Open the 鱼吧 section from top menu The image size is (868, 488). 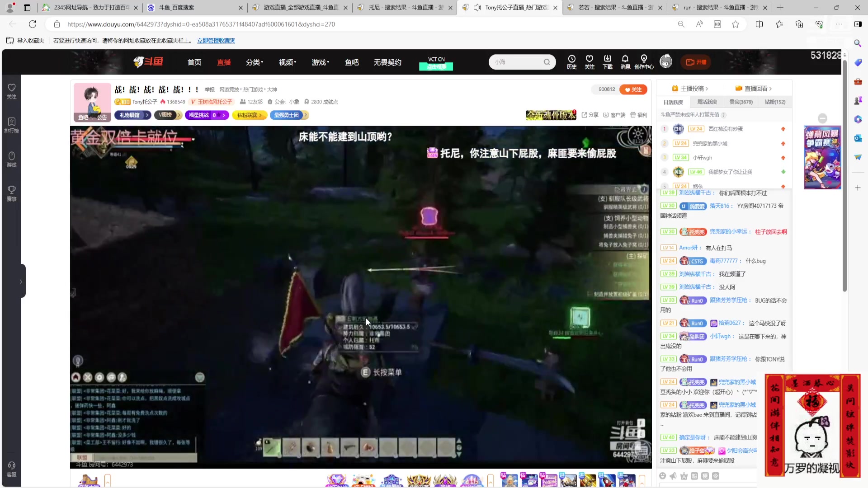(x=352, y=62)
